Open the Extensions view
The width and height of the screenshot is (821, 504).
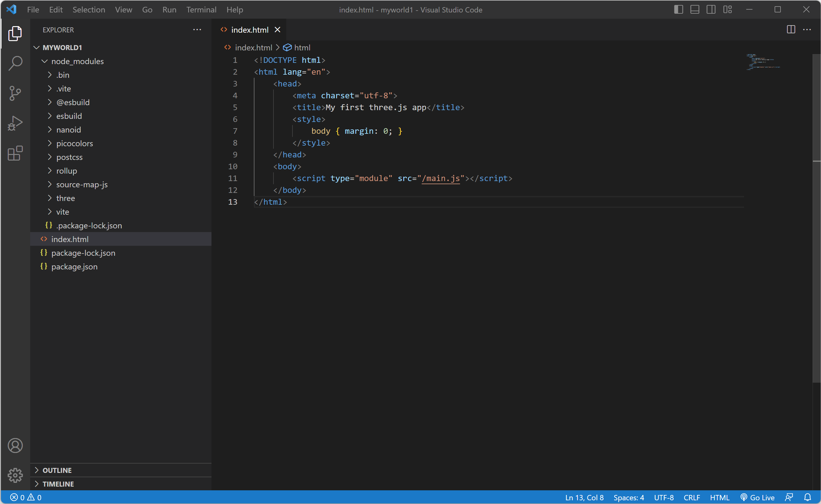tap(15, 153)
